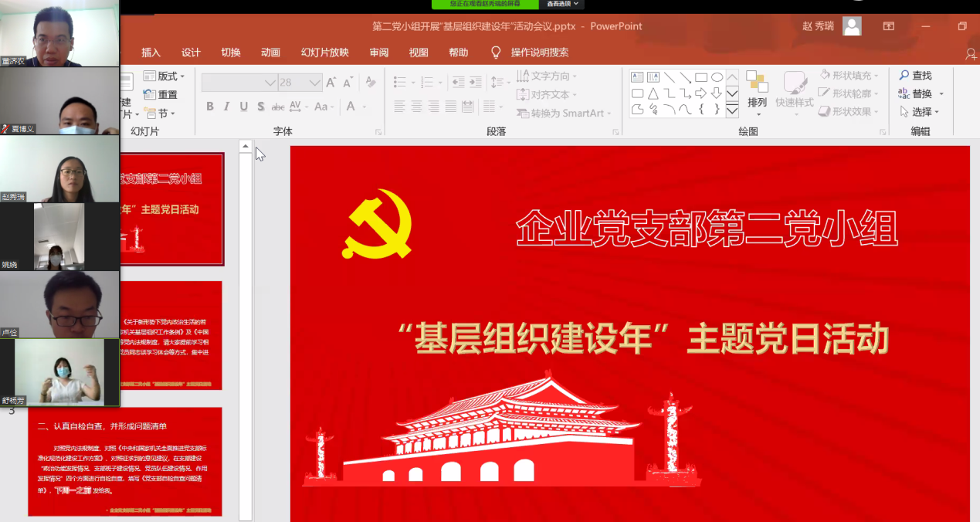Toggle Italic text formatting
Image resolution: width=980 pixels, height=522 pixels.
pyautogui.click(x=227, y=107)
